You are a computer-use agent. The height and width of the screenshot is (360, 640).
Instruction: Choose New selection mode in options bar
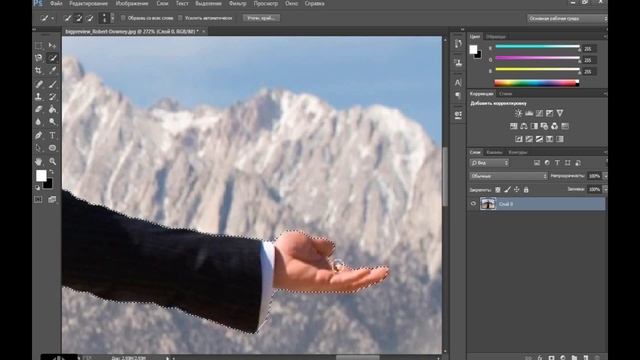pyautogui.click(x=68, y=18)
